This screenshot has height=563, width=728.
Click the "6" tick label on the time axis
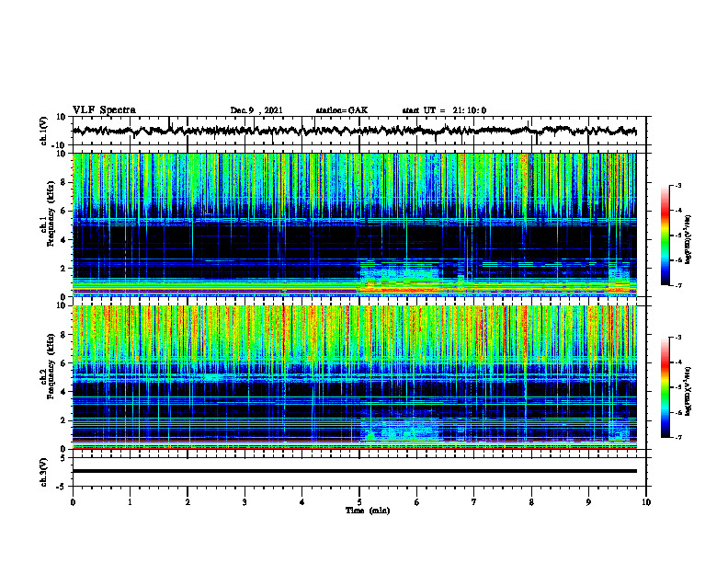(x=417, y=502)
